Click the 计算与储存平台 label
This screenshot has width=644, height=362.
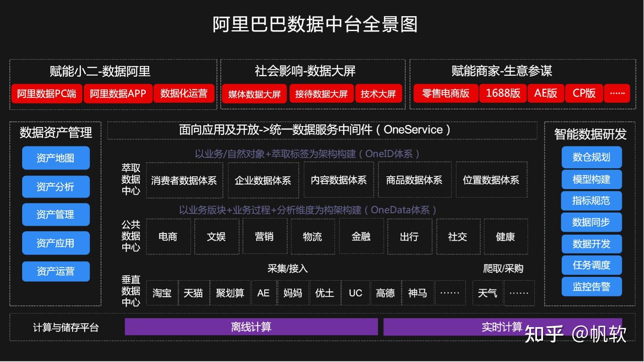click(66, 328)
